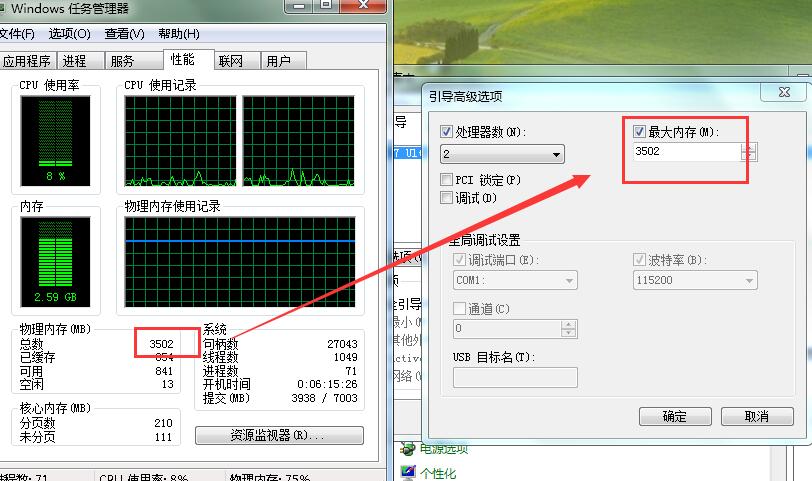Click the 句柄数 value 27043

click(x=342, y=344)
